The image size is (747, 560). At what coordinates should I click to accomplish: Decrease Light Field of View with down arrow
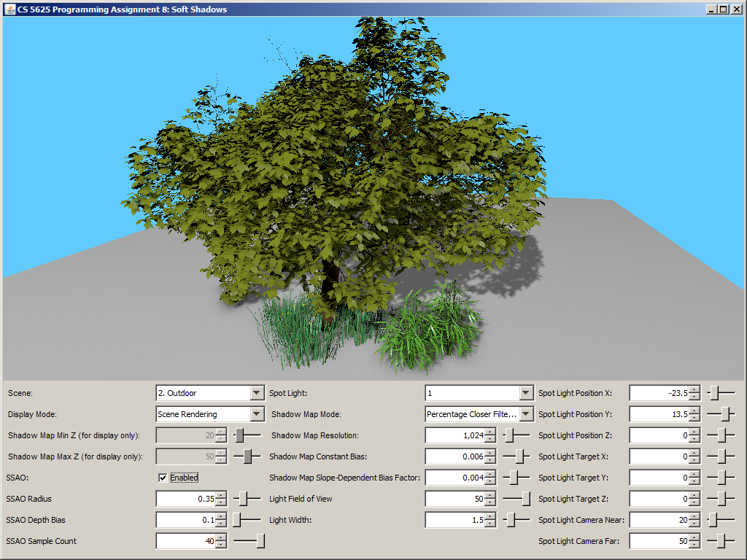tap(489, 502)
